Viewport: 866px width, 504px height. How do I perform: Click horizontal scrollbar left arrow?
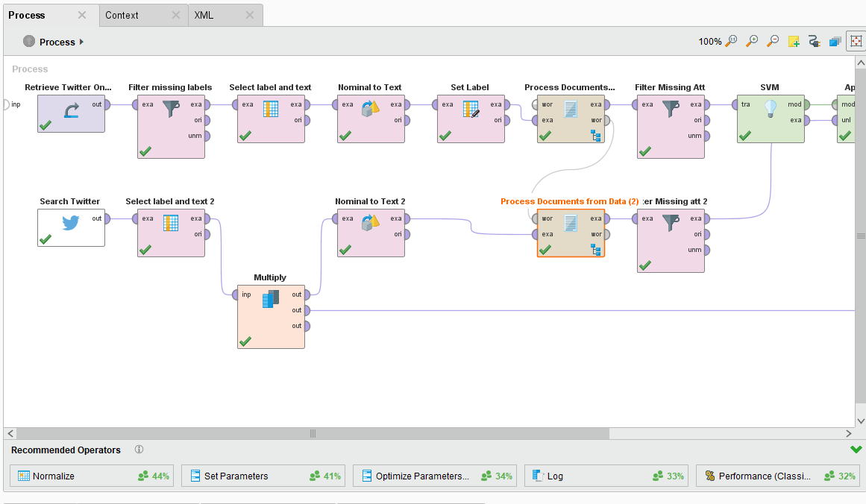click(x=10, y=433)
